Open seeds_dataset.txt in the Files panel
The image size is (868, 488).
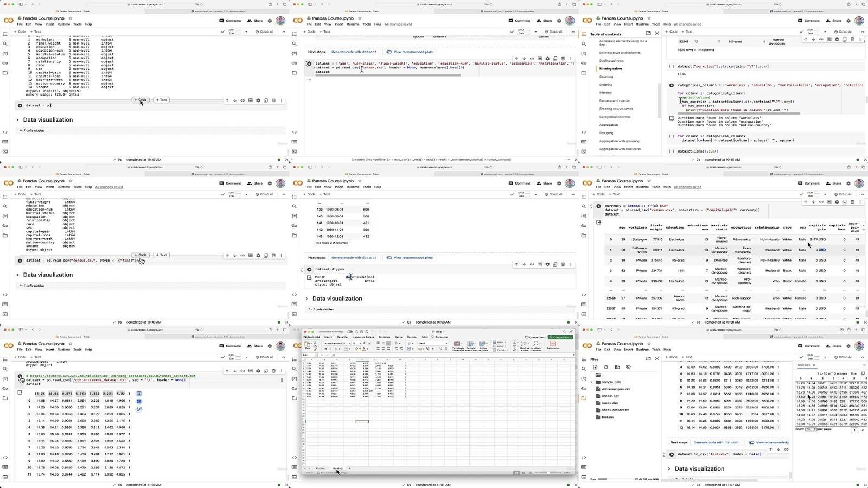click(615, 410)
